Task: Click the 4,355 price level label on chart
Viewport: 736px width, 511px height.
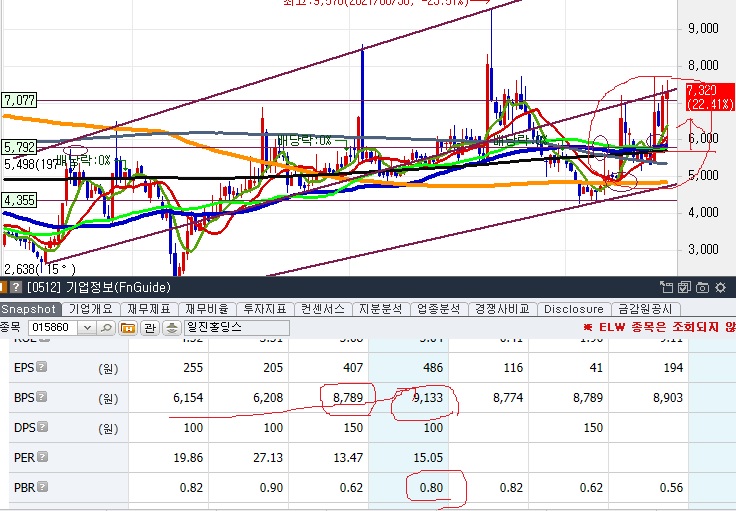Action: pyautogui.click(x=19, y=200)
